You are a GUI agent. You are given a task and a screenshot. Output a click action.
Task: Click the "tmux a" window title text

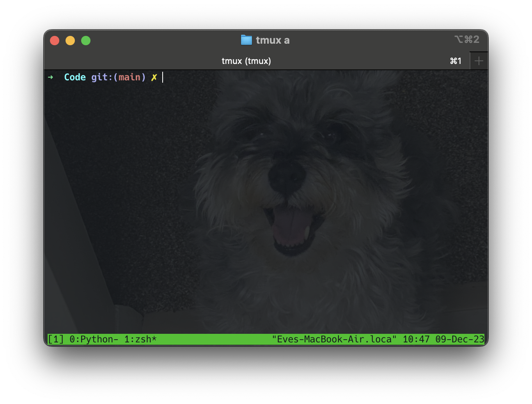(x=273, y=40)
